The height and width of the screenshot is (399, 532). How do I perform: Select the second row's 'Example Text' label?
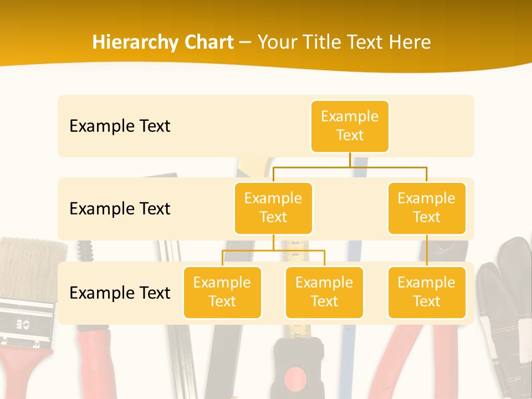click(120, 208)
